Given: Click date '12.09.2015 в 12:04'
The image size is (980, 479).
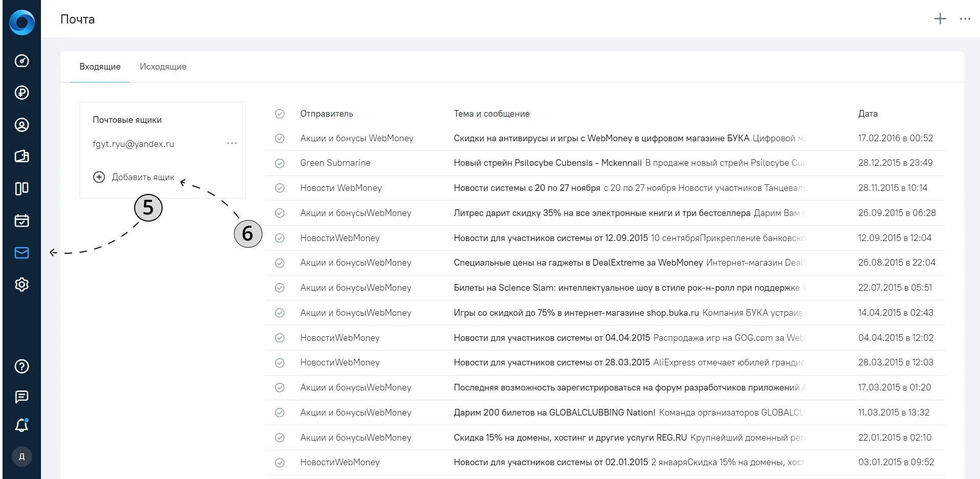Looking at the screenshot, I should tap(895, 238).
